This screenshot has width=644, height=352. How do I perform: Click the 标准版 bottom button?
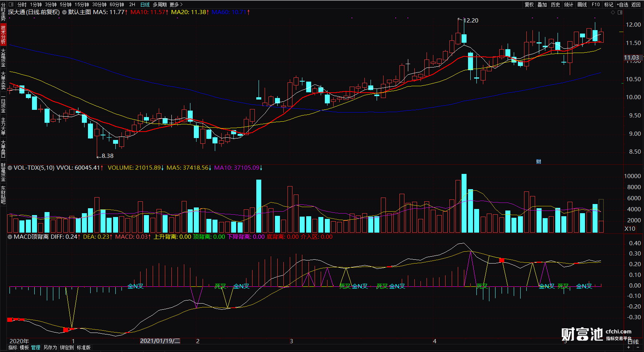click(84, 347)
